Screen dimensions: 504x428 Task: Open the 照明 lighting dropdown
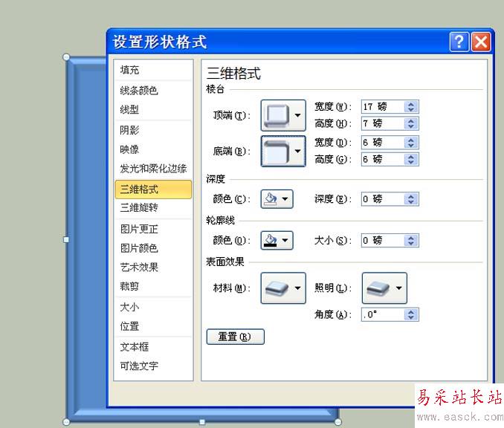click(x=384, y=288)
